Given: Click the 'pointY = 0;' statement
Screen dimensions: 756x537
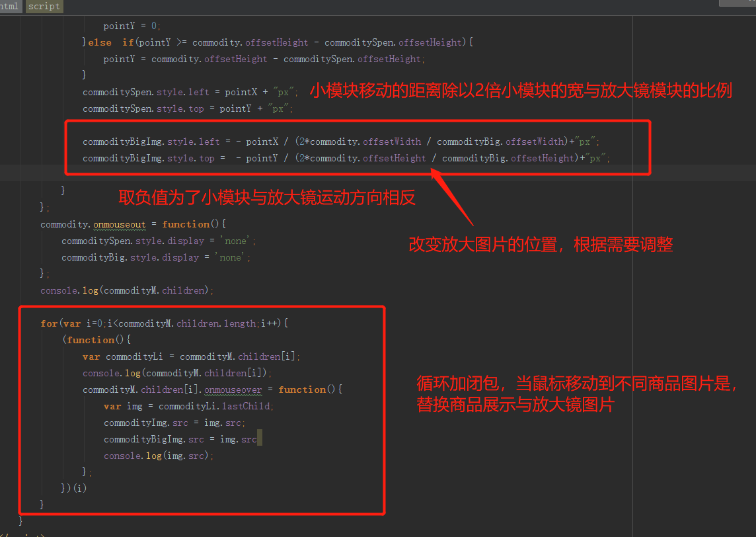Looking at the screenshot, I should (x=132, y=26).
